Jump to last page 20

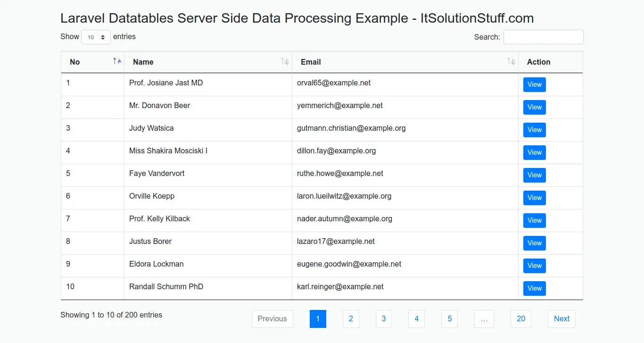click(x=520, y=319)
